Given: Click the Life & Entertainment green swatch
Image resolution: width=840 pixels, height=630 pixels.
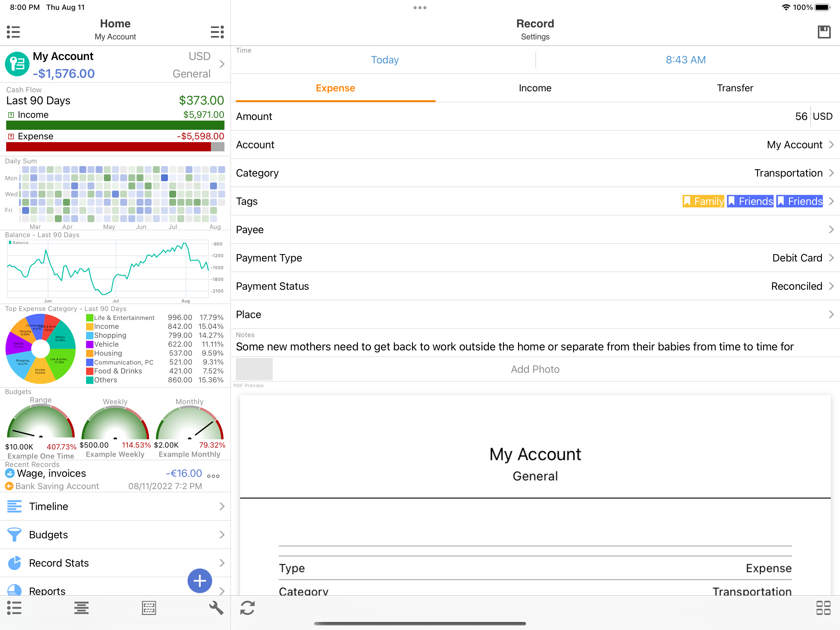Looking at the screenshot, I should pos(89,318).
